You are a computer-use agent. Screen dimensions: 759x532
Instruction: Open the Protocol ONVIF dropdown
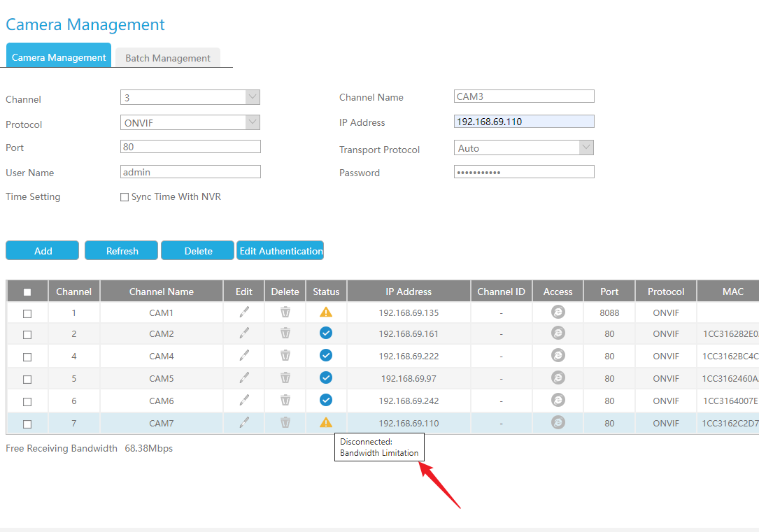190,122
